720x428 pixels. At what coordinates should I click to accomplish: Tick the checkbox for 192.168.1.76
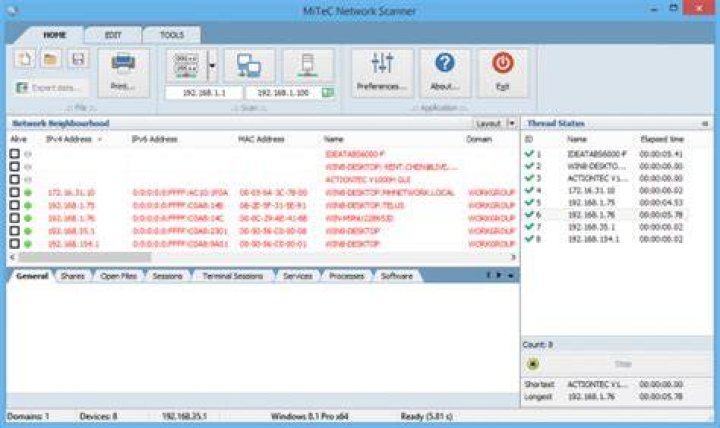click(x=15, y=218)
